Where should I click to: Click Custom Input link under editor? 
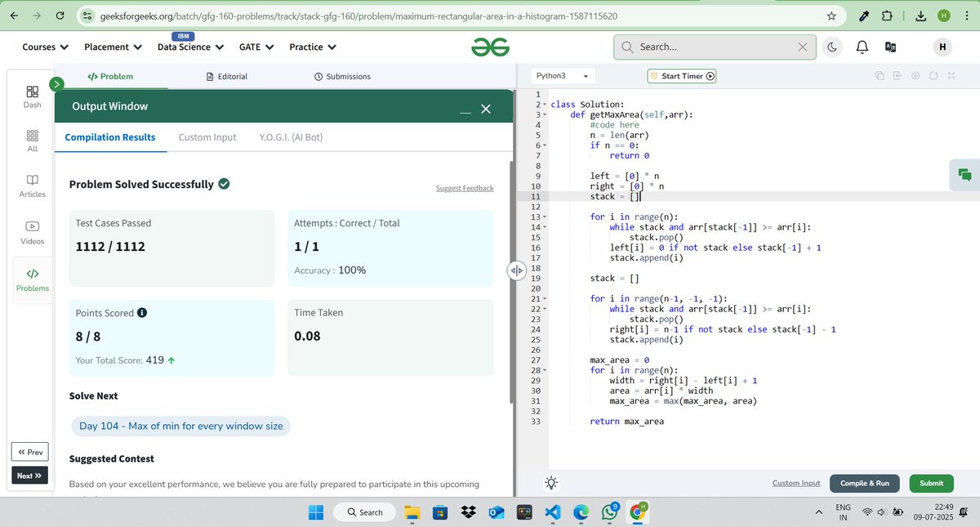pos(796,483)
